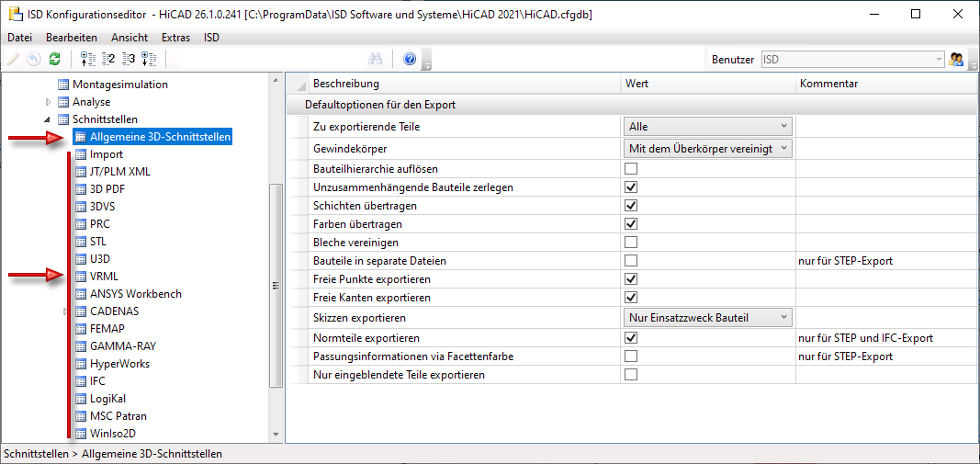Image resolution: width=980 pixels, height=464 pixels.
Task: Uncheck Farben übertragen checkbox
Action: pyautogui.click(x=631, y=223)
